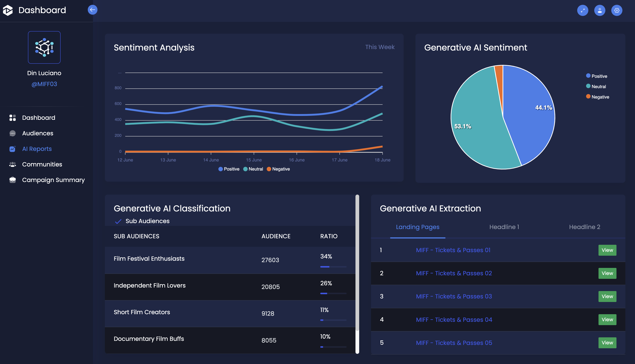The width and height of the screenshot is (635, 364).
Task: Click the sidebar collapse back arrow
Action: (93, 10)
